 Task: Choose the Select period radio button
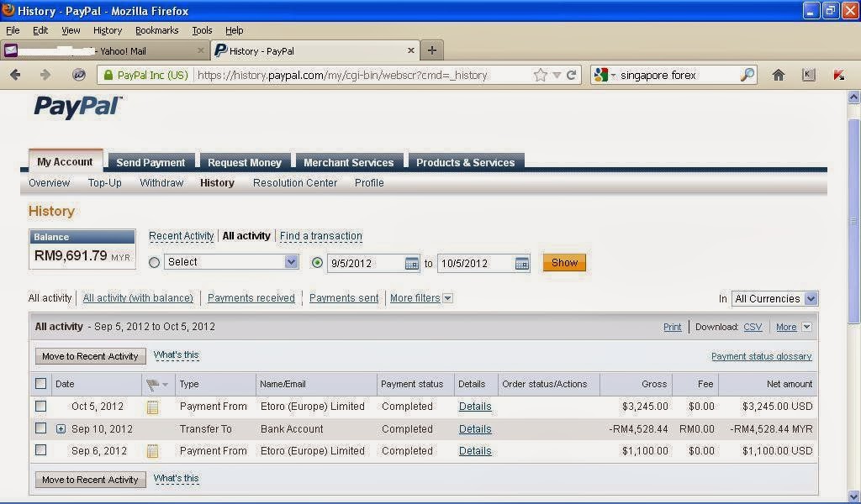coord(155,263)
